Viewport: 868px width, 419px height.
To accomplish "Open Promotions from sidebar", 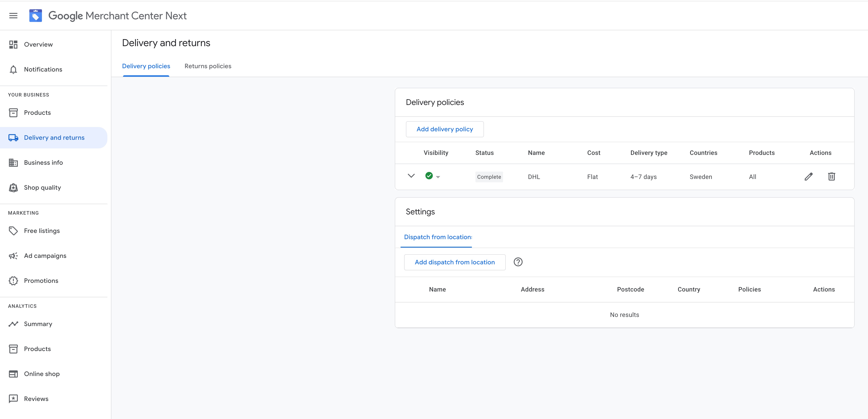I will [41, 281].
